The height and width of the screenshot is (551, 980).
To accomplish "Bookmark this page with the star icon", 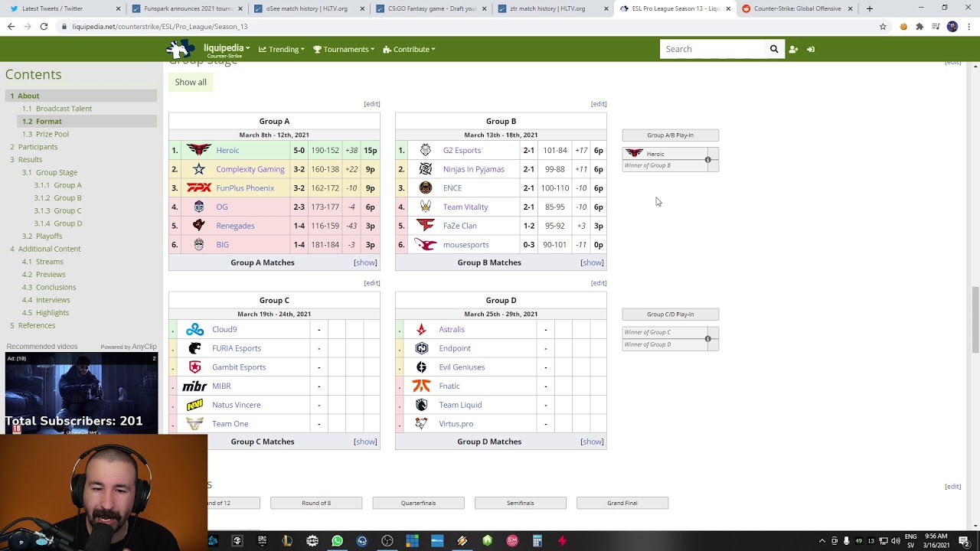I will pyautogui.click(x=883, y=26).
